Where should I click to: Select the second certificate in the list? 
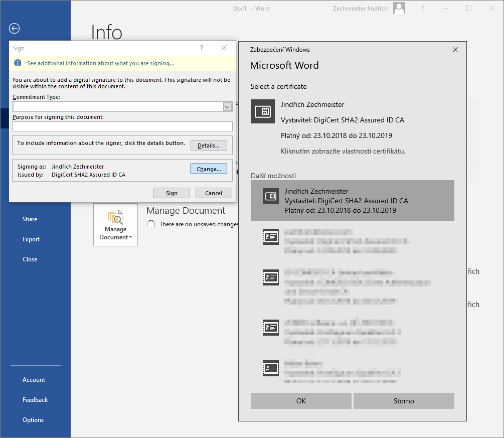pyautogui.click(x=352, y=237)
